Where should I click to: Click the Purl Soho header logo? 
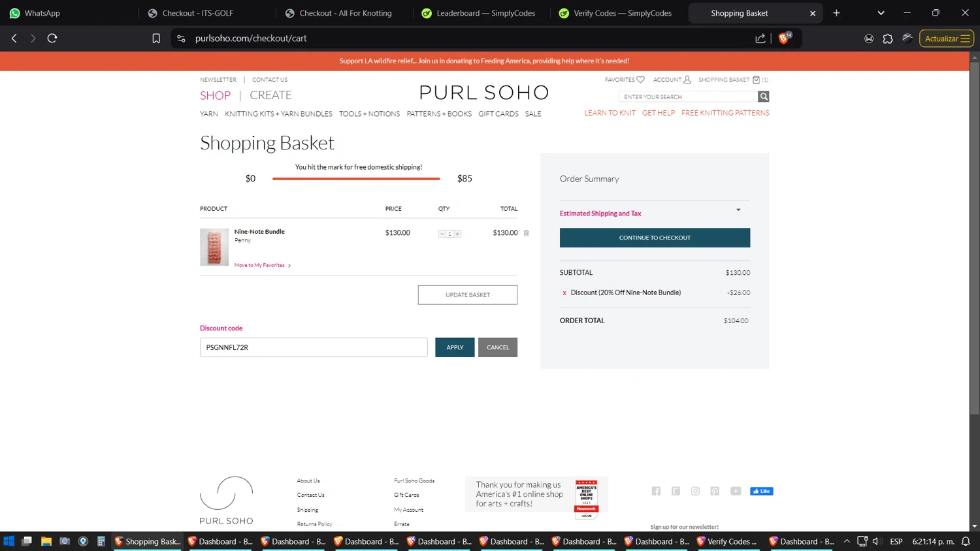(484, 93)
